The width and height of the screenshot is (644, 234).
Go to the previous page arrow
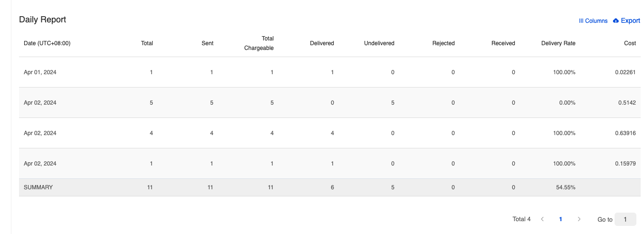coord(542,219)
